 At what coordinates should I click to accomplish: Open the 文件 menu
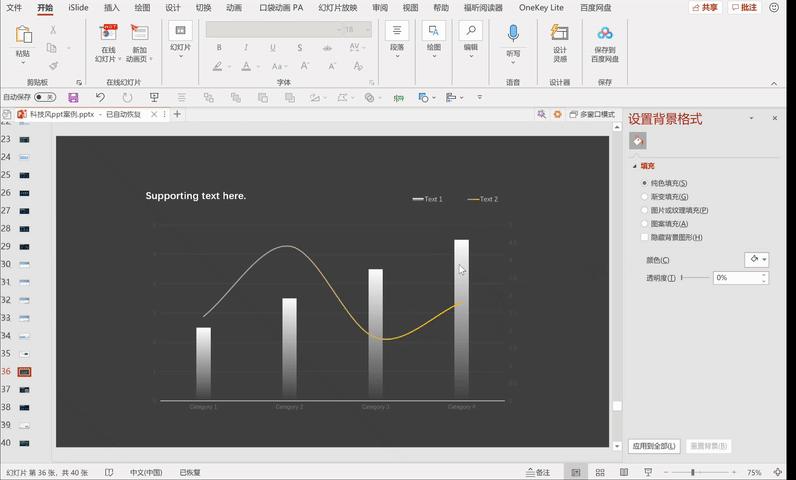pos(14,8)
